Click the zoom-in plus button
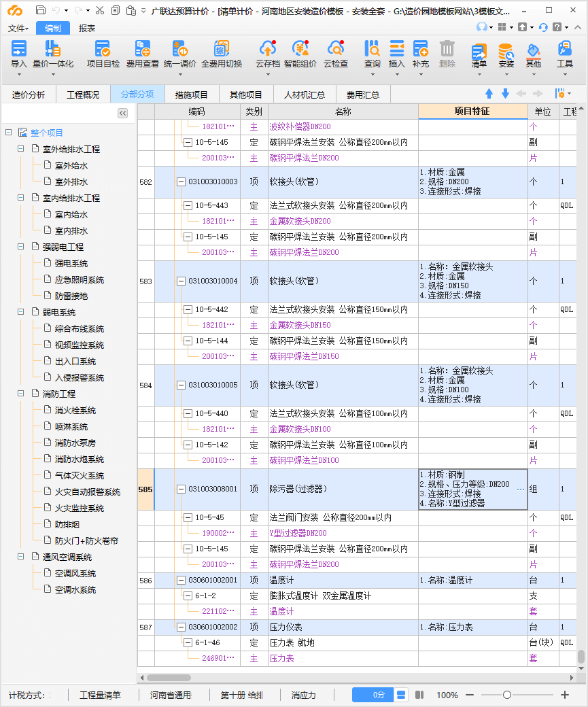The image size is (588, 707). point(564,695)
